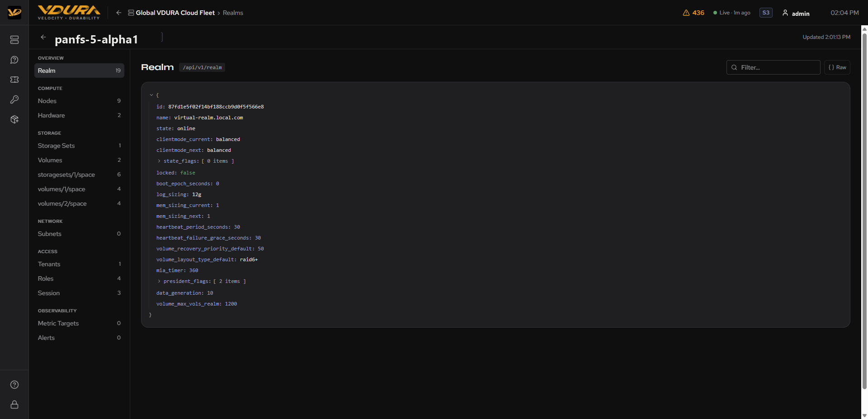Open the package cube icon in left rail
The width and height of the screenshot is (868, 419).
click(14, 119)
